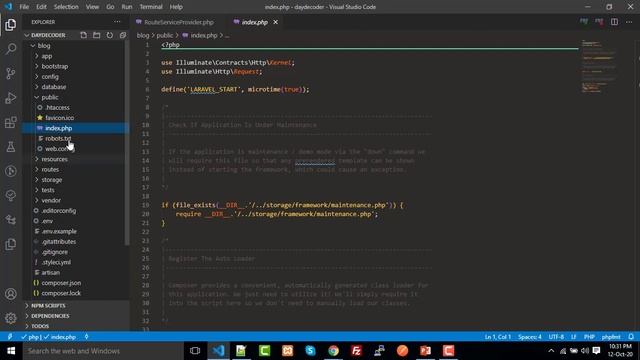Open the Testing flask icon view
640x360 pixels.
tap(11, 147)
